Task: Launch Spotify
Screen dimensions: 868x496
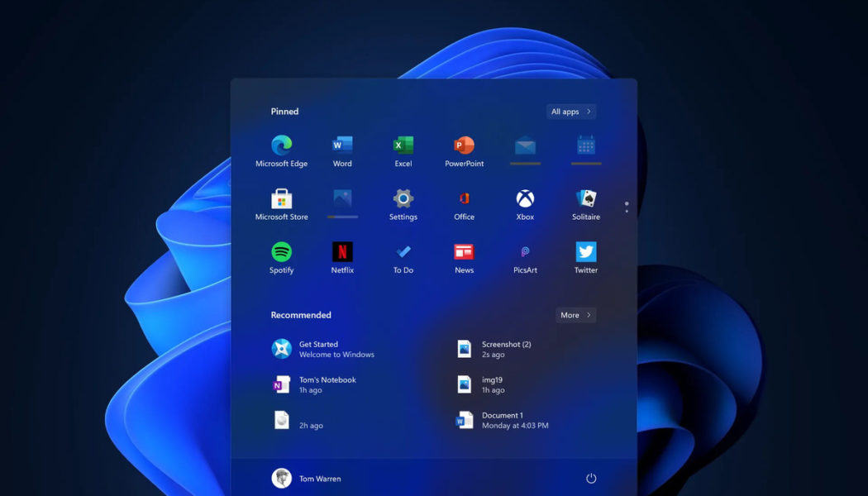Action: (281, 256)
